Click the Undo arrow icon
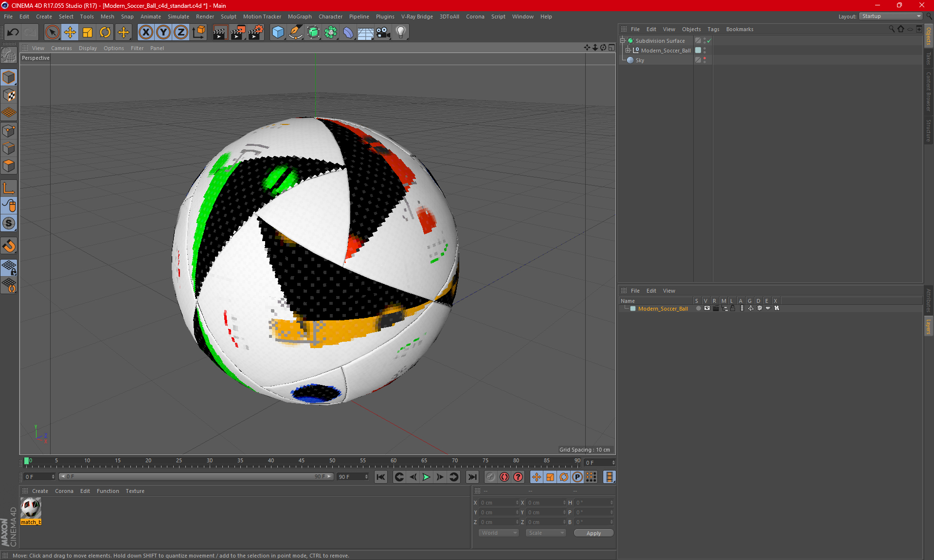 (13, 33)
